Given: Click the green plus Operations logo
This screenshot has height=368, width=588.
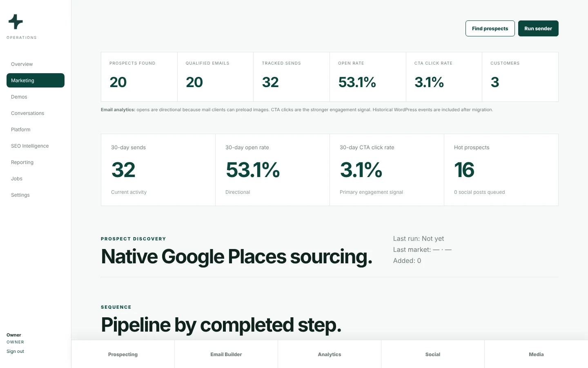Looking at the screenshot, I should pos(16,22).
